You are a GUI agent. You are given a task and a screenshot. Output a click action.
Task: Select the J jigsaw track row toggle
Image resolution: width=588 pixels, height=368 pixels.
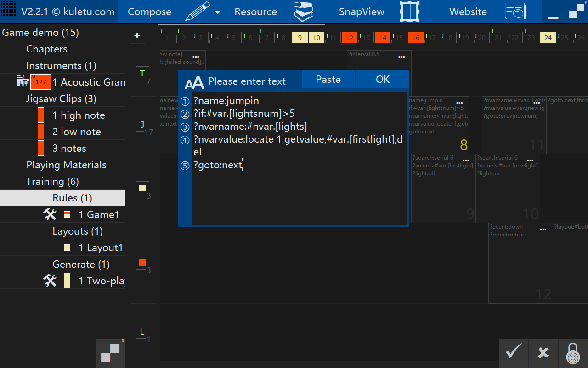tap(142, 124)
